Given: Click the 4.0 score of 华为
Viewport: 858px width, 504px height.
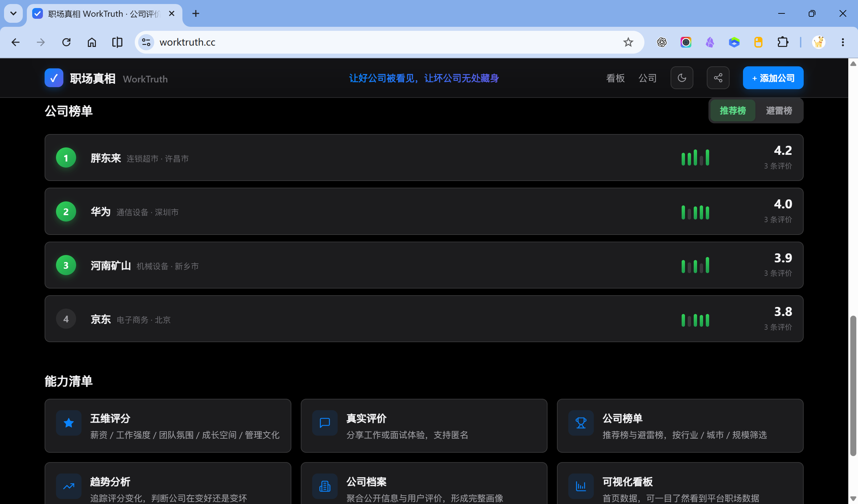Looking at the screenshot, I should tap(783, 204).
